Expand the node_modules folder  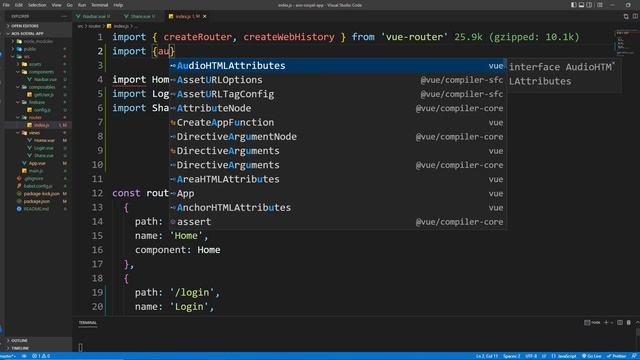38,41
